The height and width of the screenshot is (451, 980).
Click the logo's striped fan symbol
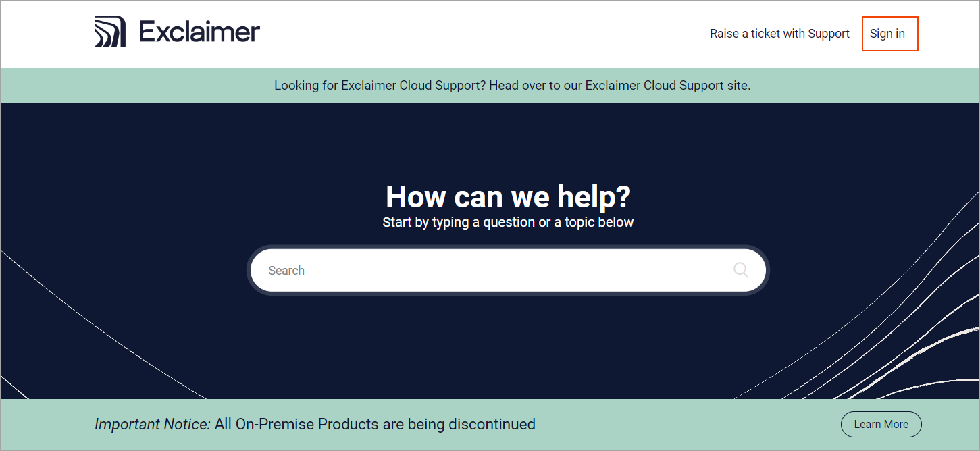coord(110,30)
